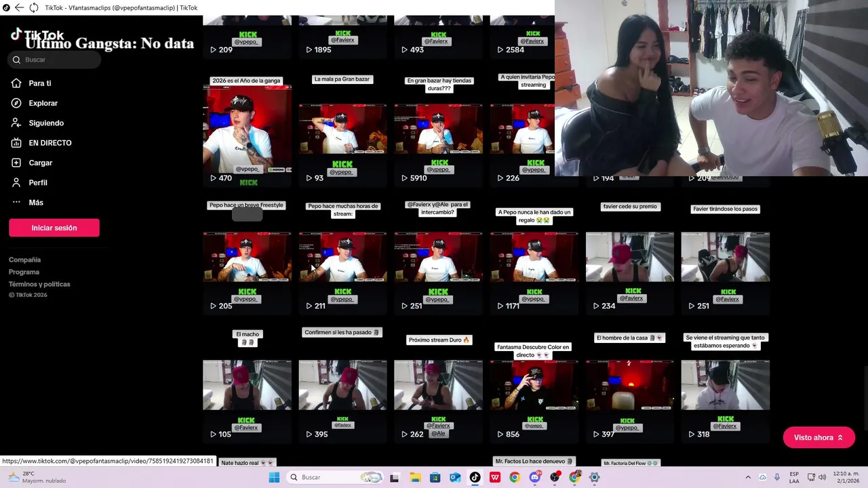Screen dimensions: 868x488
Task: Open Settings gear on taskbar
Action: pos(595,477)
